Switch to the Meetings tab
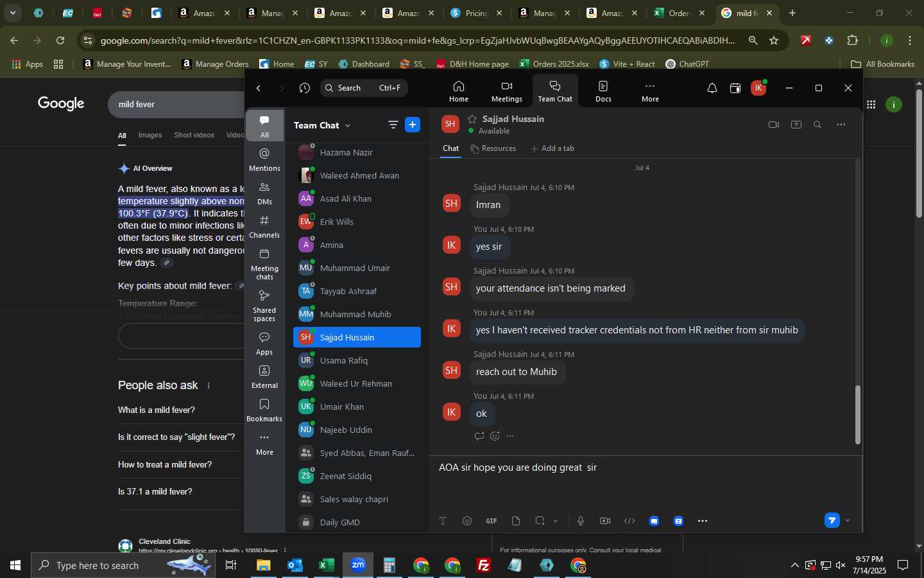The image size is (924, 578). pos(506,91)
